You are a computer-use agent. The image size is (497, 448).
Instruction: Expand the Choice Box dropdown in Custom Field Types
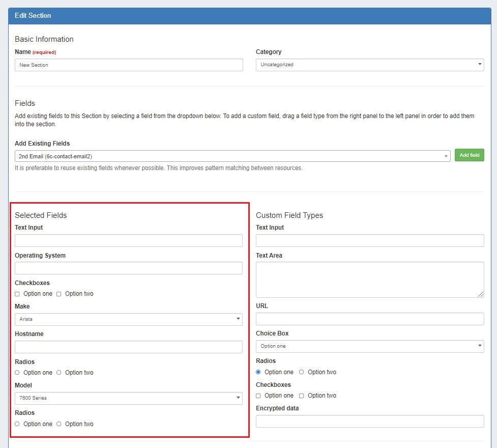[369, 346]
